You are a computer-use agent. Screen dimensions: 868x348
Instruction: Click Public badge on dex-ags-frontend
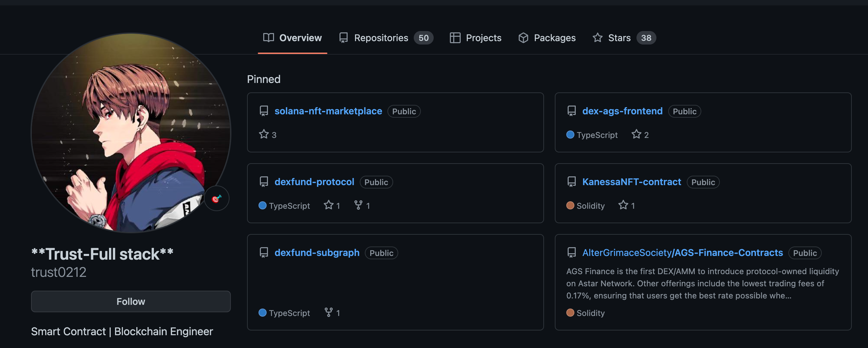[x=684, y=111]
